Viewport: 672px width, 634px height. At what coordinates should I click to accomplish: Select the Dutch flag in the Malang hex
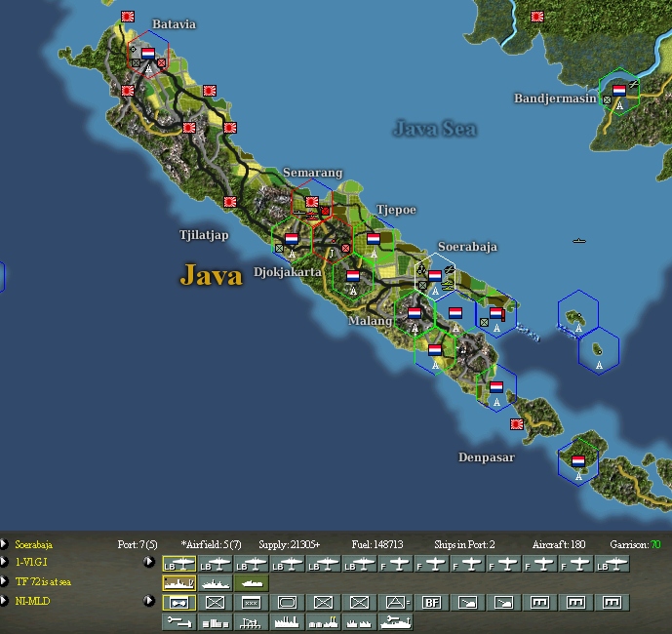[x=414, y=312]
